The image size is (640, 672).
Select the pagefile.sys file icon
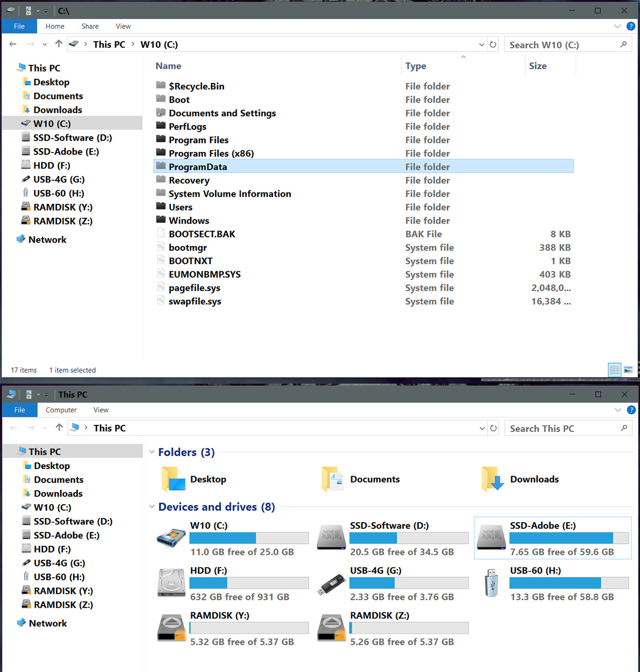(x=161, y=287)
